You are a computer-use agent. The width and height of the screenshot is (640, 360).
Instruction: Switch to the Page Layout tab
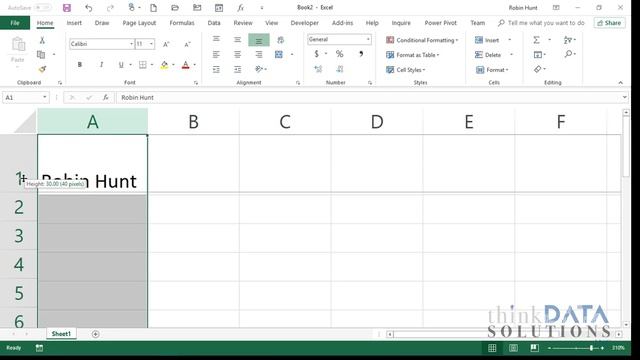[x=139, y=23]
